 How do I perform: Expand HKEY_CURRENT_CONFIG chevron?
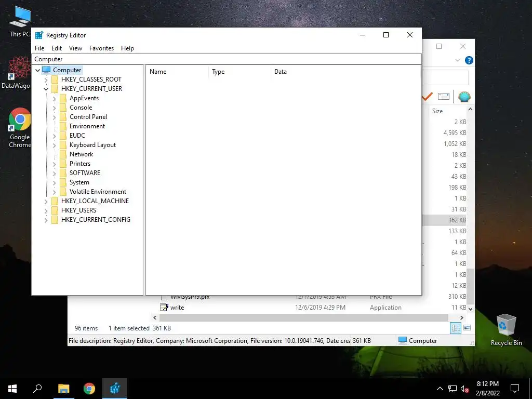[x=46, y=220]
